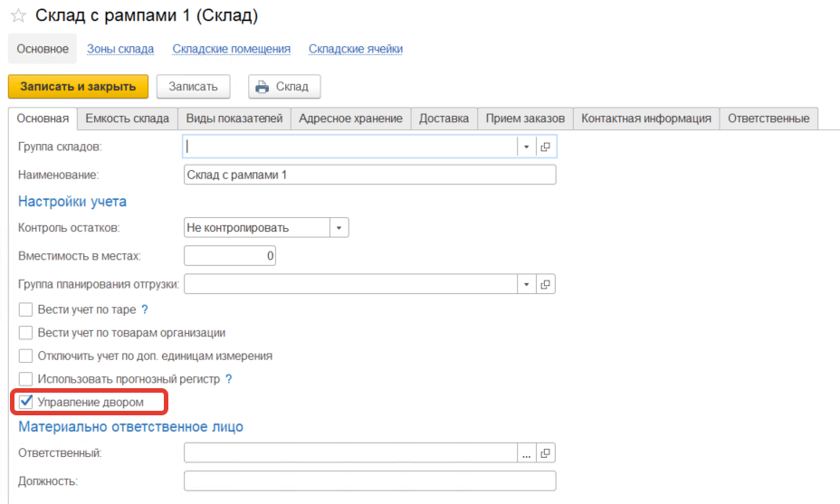Click ellipsis select button for Ответственный

pyautogui.click(x=527, y=453)
